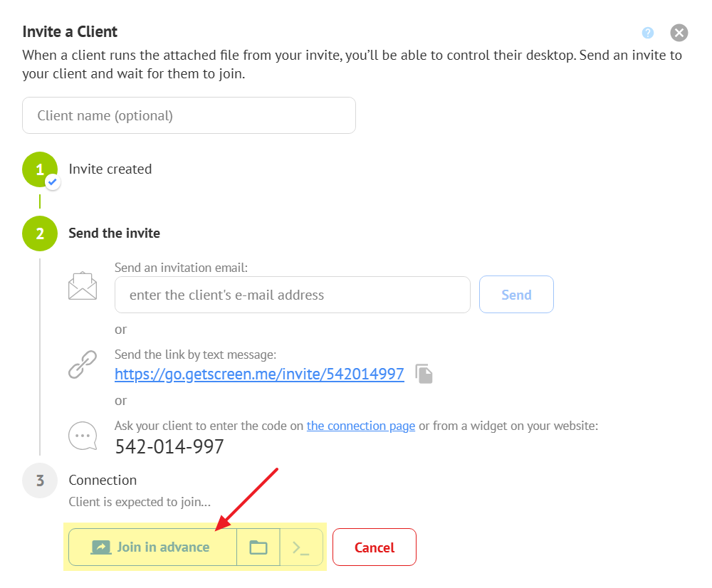Close the Invite a Client dialog
Viewport: 712px width, 588px height.
click(679, 33)
